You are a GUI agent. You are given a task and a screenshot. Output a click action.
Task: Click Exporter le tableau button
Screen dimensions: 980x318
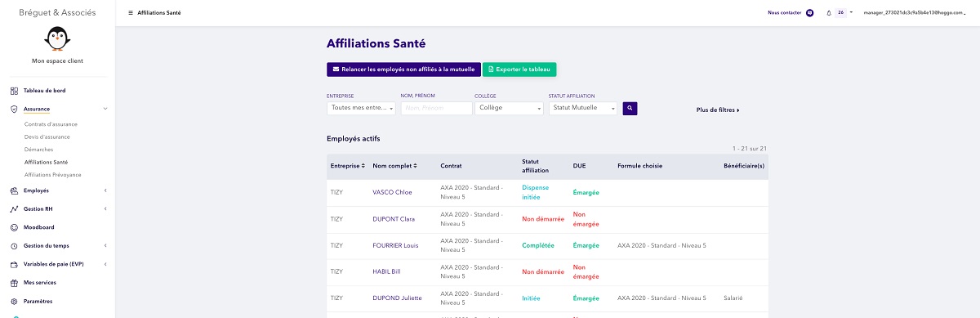[519, 69]
